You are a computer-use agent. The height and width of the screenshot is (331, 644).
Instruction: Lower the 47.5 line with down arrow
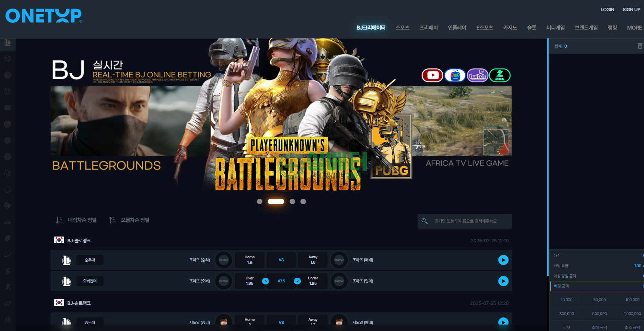click(x=297, y=281)
